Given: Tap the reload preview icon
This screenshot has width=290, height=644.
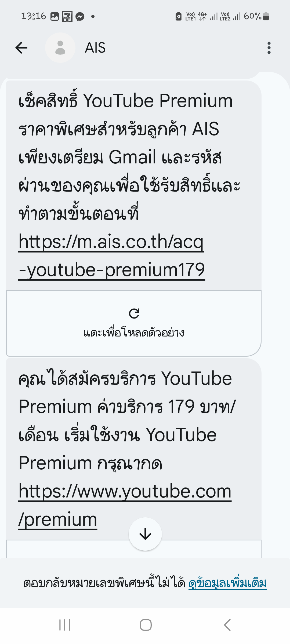Looking at the screenshot, I should pos(134,313).
